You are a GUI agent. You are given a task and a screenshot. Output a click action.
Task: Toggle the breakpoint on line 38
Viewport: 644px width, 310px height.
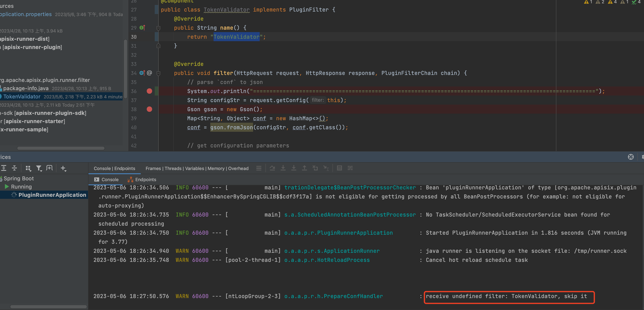150,109
